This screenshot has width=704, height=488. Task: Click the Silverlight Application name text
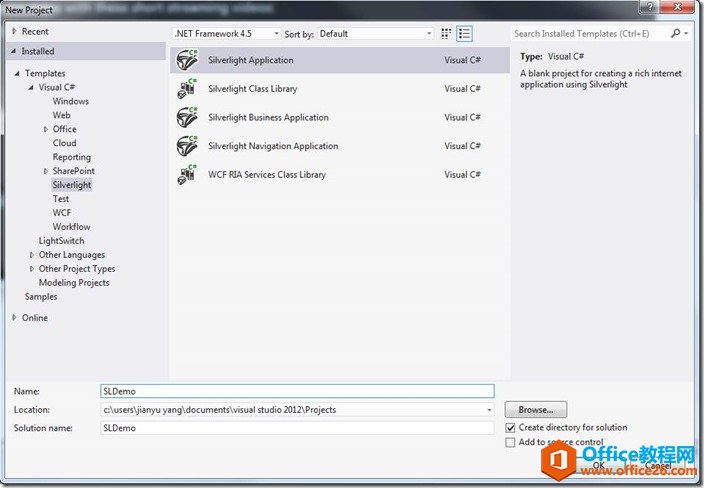[x=251, y=60]
